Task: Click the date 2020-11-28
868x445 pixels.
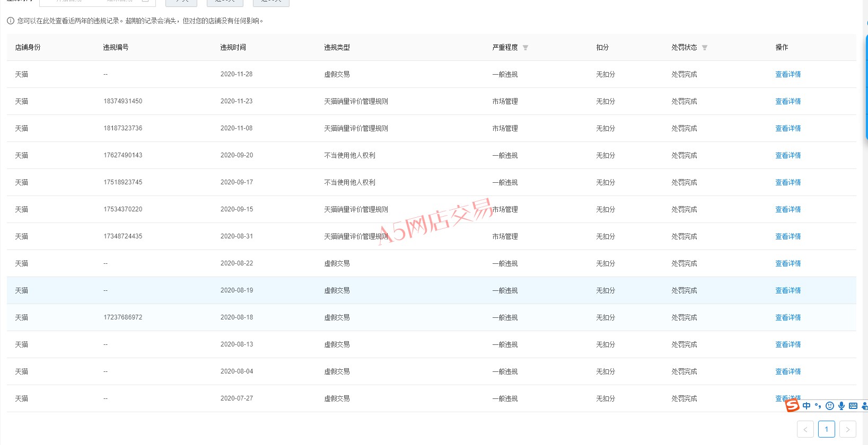Action: 236,74
